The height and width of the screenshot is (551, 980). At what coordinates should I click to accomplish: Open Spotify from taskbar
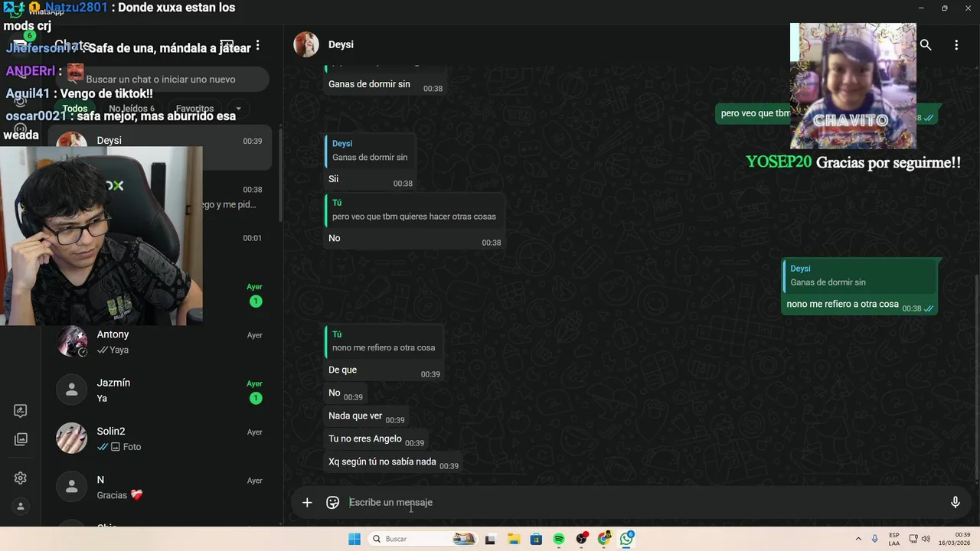coord(559,539)
